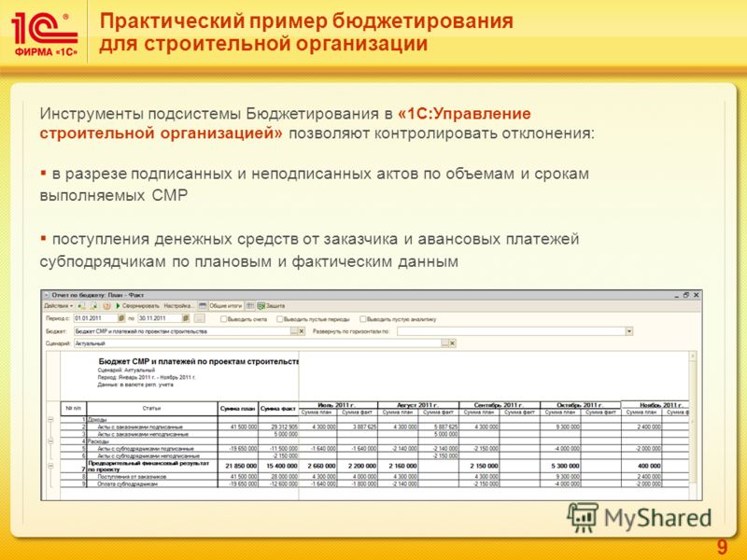Screen dimensions: 747x560
Task: Open calendar for start date 01.01.2011
Action: (x=121, y=318)
